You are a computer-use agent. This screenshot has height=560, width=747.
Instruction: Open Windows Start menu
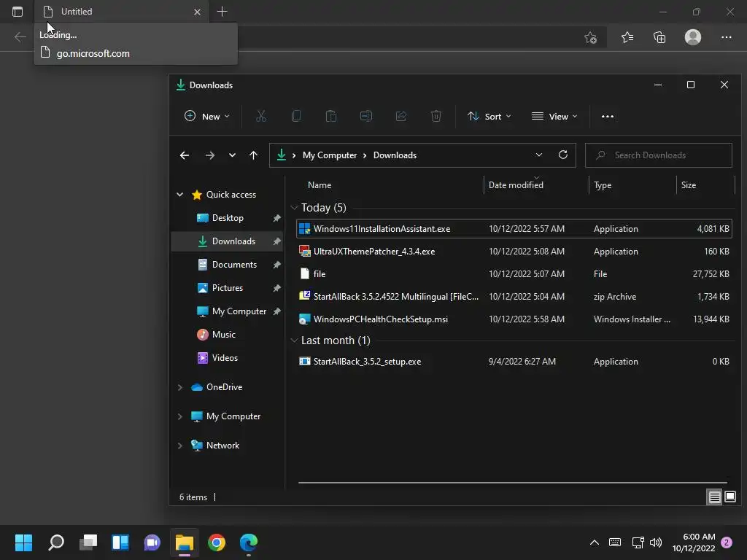click(23, 542)
